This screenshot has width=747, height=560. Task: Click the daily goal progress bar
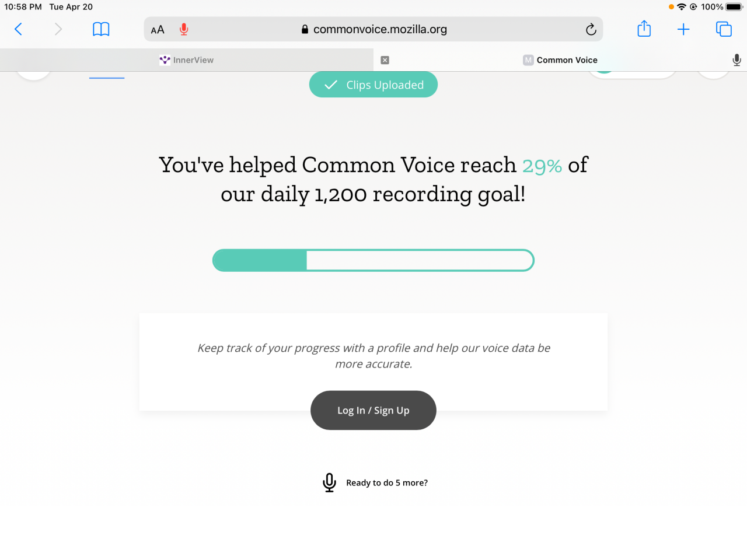(373, 260)
